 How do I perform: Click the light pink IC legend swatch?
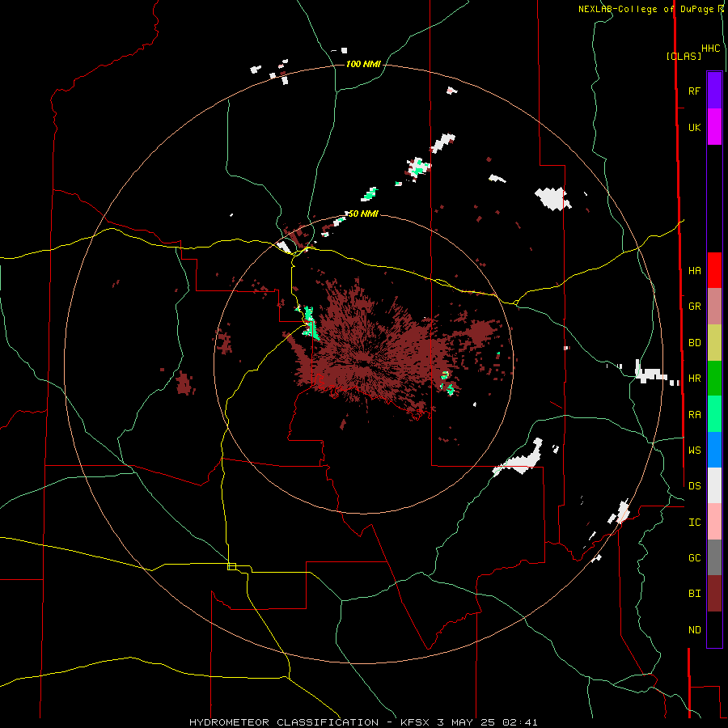[x=714, y=522]
